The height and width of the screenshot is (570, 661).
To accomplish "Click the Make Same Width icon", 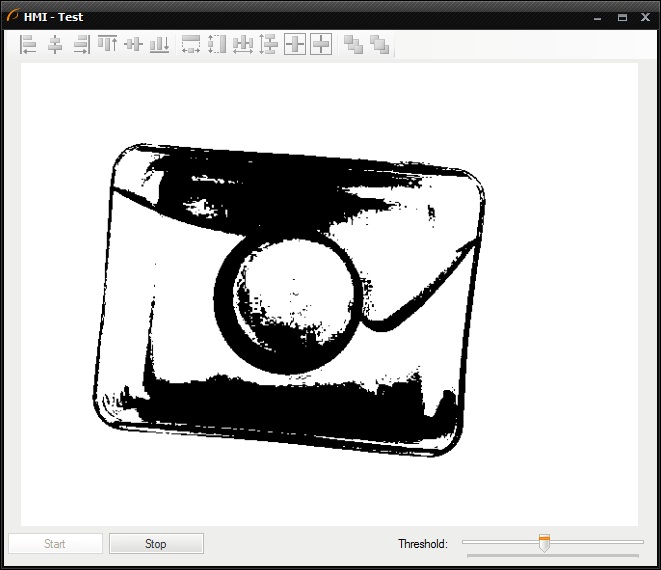I will 191,44.
